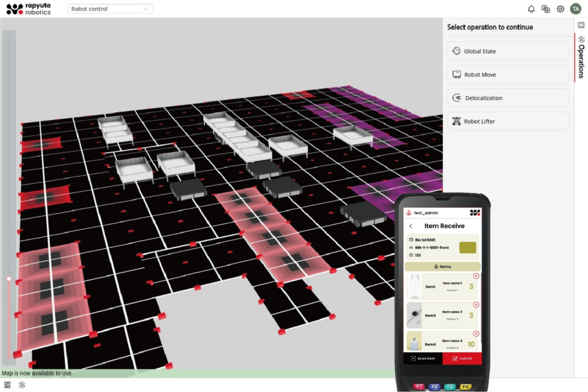Open the robot side tab above Operations
The width and height of the screenshot is (588, 392).
click(x=581, y=25)
